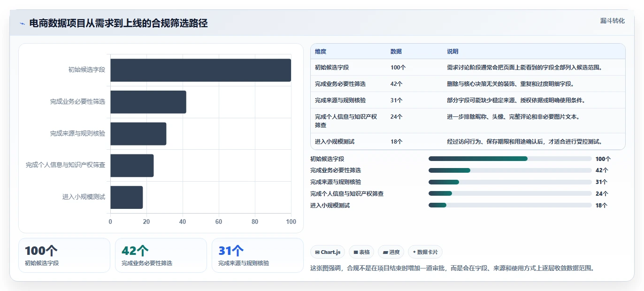
Task: Click the chart bar for 完成来源与规则核验
Action: tap(138, 134)
